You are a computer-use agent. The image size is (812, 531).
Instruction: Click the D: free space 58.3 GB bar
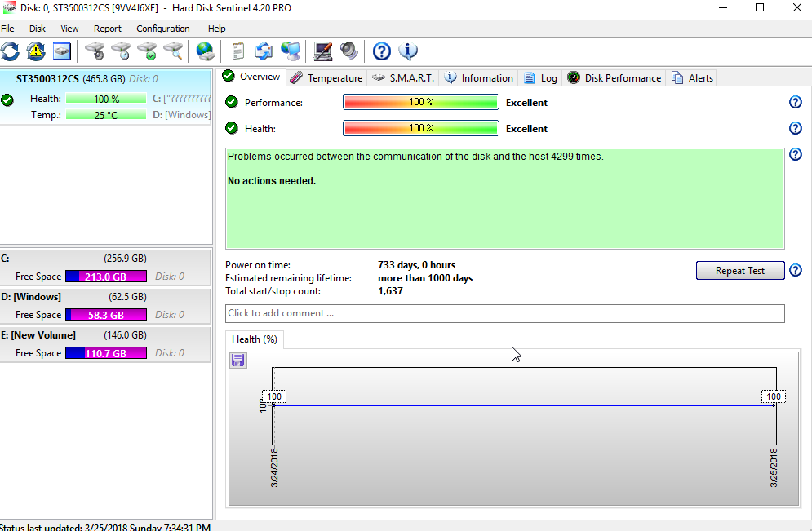click(106, 315)
